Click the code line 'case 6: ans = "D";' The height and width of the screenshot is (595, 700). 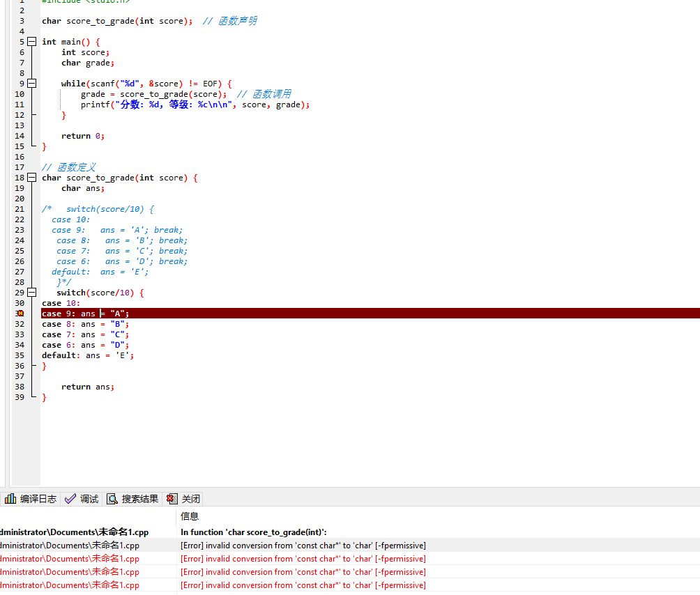pyautogui.click(x=85, y=345)
